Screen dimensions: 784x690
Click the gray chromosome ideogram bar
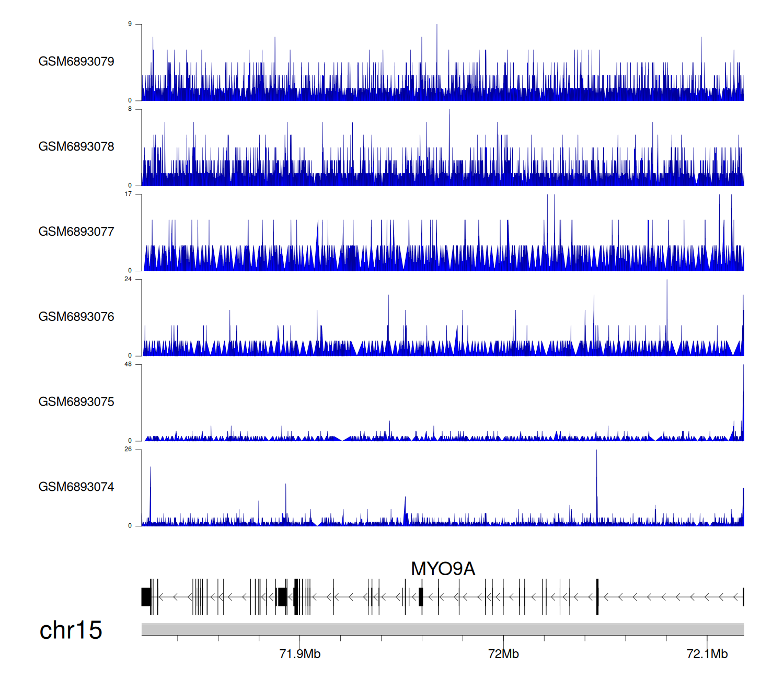pyautogui.click(x=442, y=629)
